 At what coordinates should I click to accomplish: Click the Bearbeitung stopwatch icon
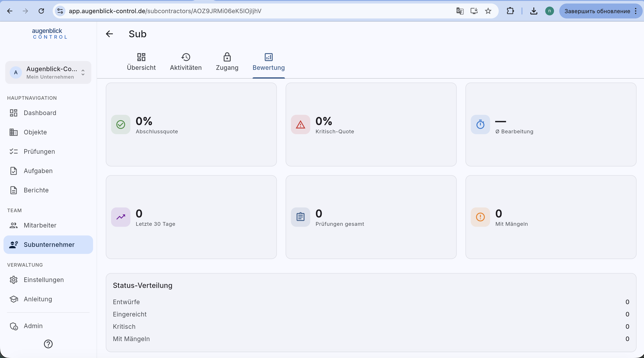coord(480,124)
